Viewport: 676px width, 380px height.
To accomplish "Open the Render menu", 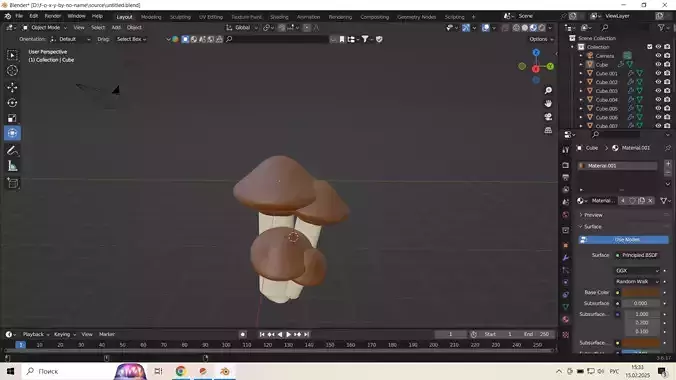I will pos(53,16).
